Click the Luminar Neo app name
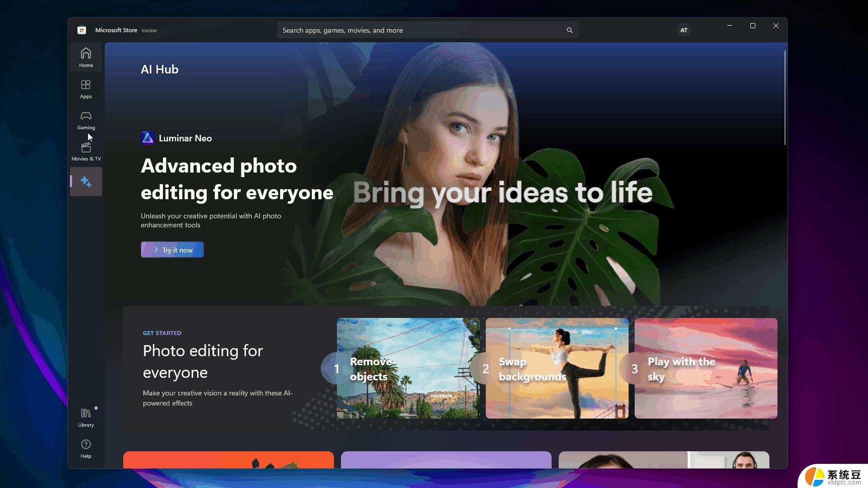Screen dimensions: 868x488 coord(185,138)
